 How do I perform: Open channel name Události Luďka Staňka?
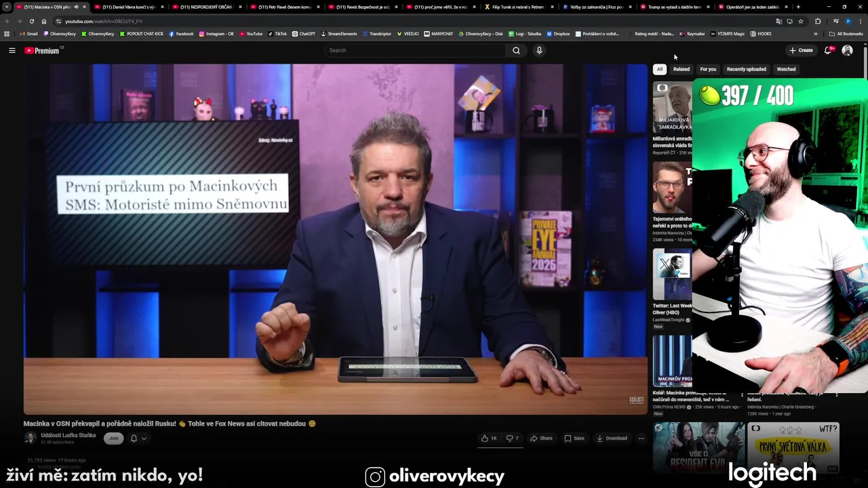pos(68,435)
